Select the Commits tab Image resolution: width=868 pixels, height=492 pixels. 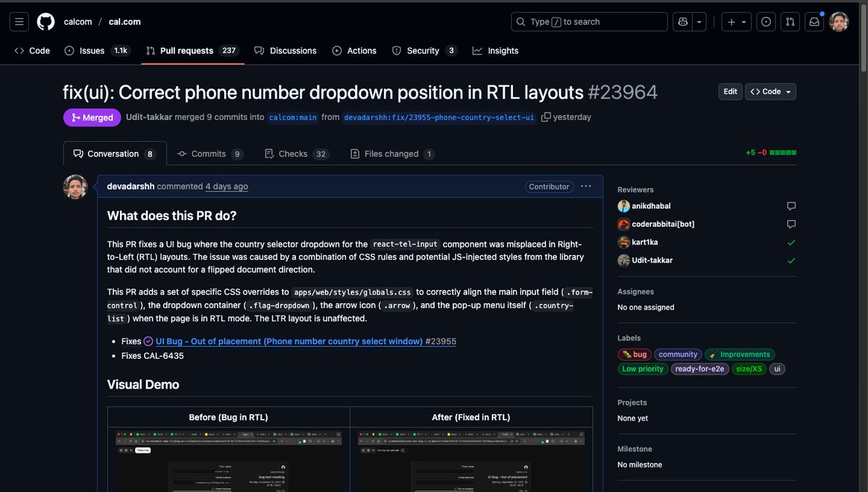click(210, 153)
